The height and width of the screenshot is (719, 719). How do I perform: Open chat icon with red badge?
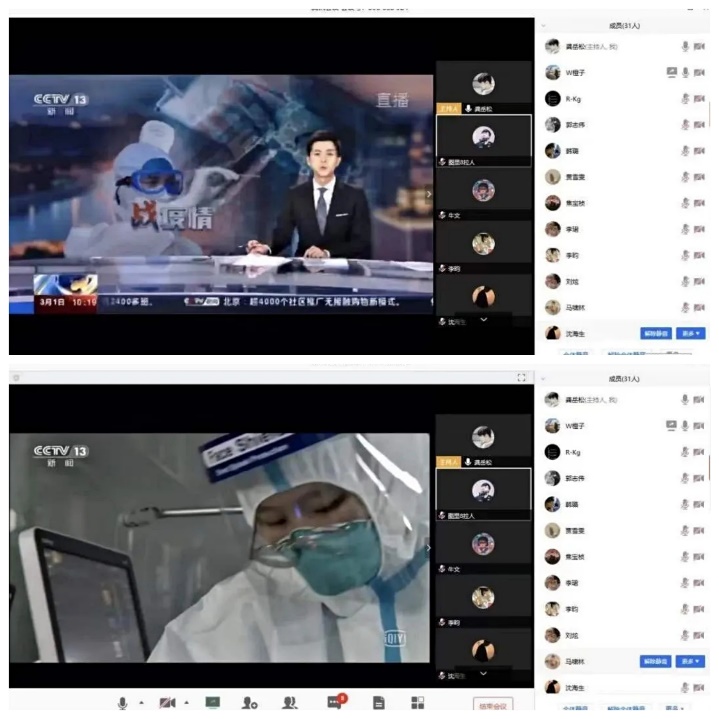[336, 702]
